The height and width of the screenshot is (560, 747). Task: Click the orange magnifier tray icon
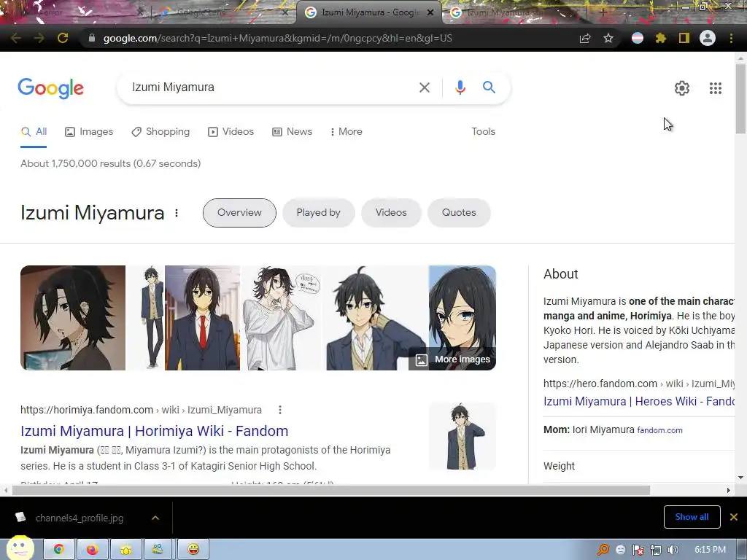[603, 550]
